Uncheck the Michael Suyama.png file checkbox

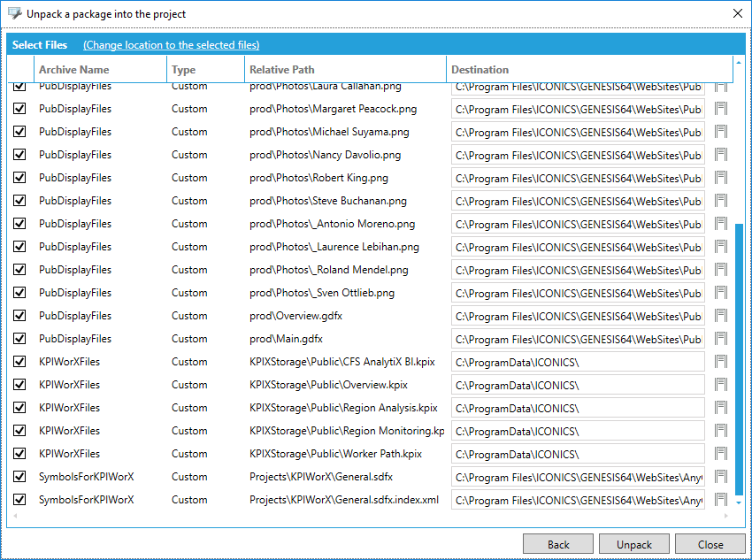point(19,132)
